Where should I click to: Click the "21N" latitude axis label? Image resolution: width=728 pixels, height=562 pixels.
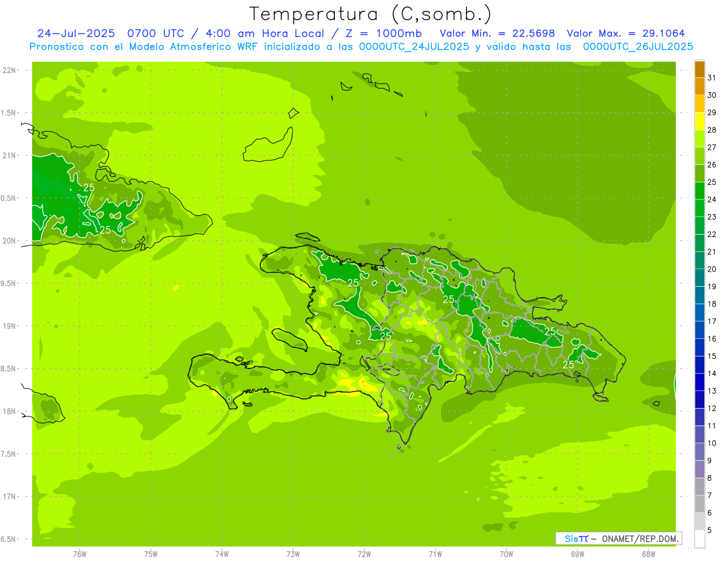tap(8, 156)
